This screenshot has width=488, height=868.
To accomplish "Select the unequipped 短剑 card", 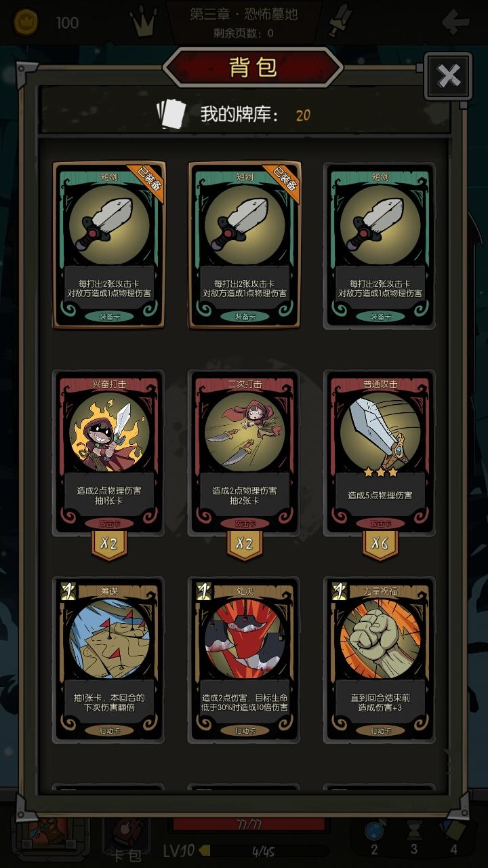I will pos(380,245).
